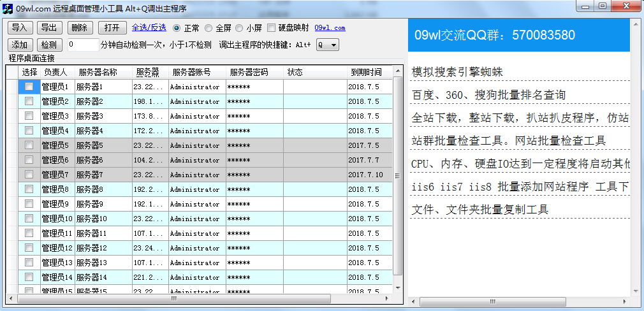Choose the 全屏 fullscreen radio button
Screen dimensions: 644x311
click(209, 28)
